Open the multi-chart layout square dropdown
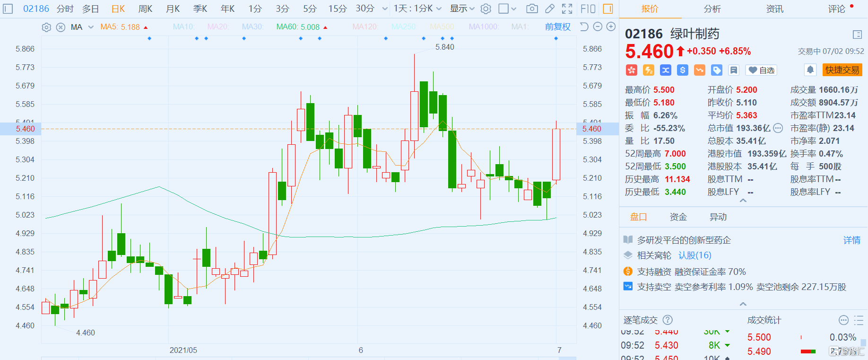This screenshot has height=360, width=868. click(508, 9)
